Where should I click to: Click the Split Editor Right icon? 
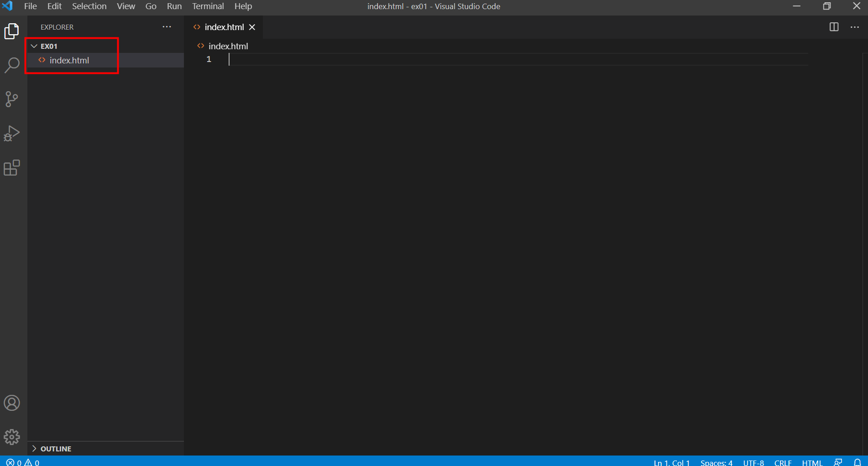pyautogui.click(x=834, y=27)
